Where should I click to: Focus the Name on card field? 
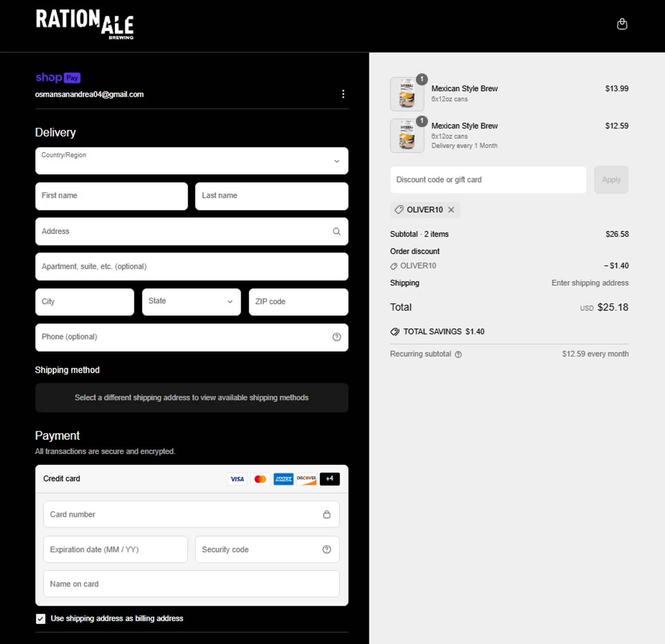192,584
